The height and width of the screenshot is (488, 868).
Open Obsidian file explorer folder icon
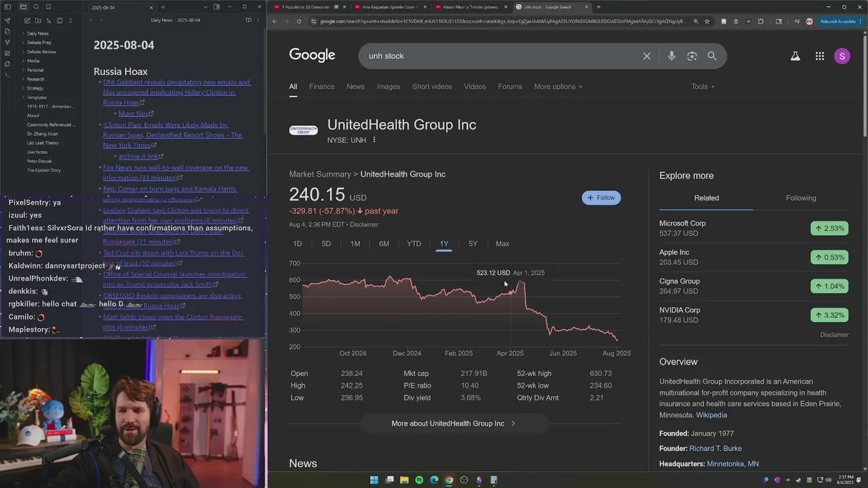coord(23,7)
